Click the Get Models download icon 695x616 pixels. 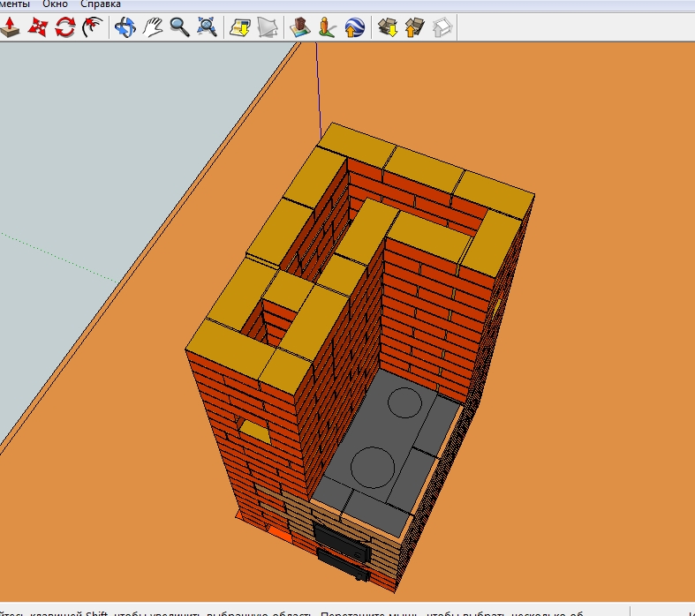pos(388,27)
